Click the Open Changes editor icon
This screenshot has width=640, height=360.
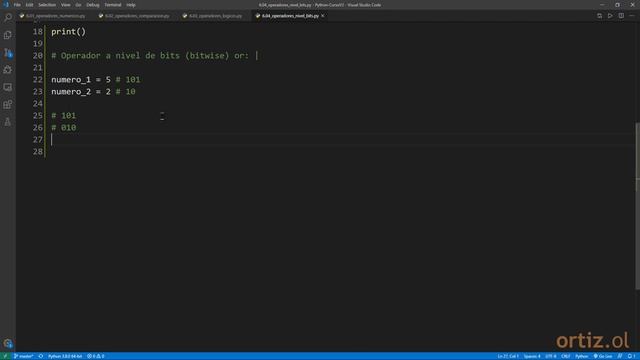tap(599, 16)
